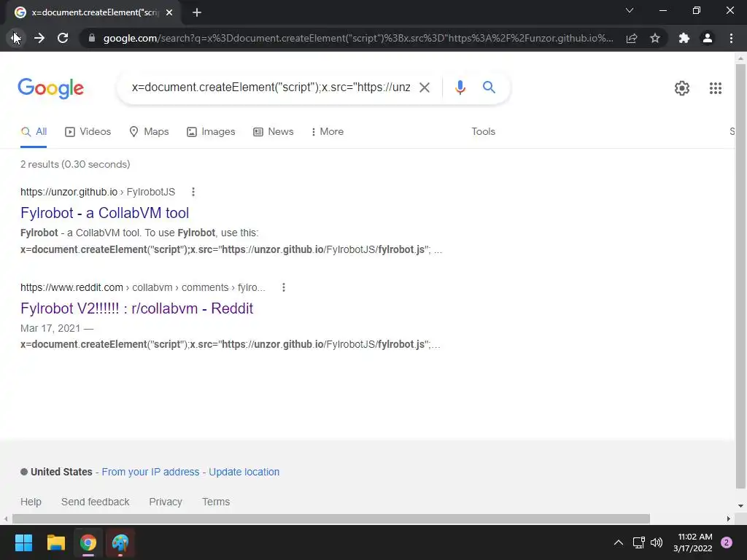Click the magnifying glass search icon
Image resolution: width=747 pixels, height=560 pixels.
(489, 87)
